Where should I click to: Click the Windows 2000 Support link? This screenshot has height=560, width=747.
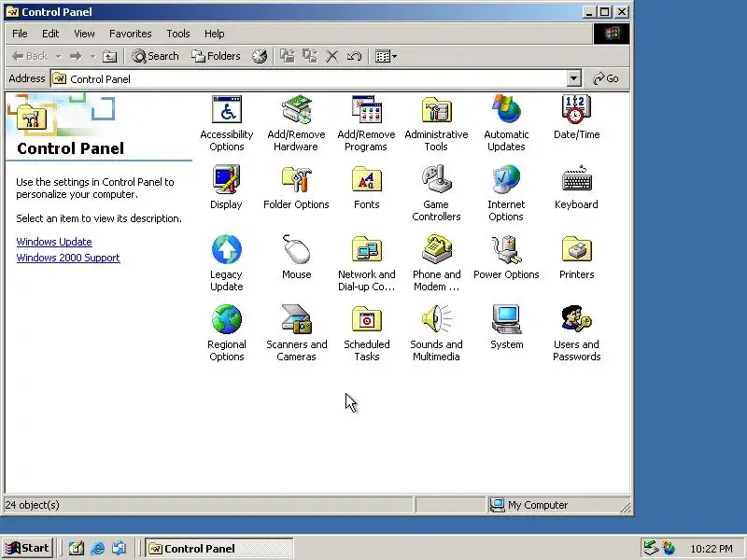(68, 258)
